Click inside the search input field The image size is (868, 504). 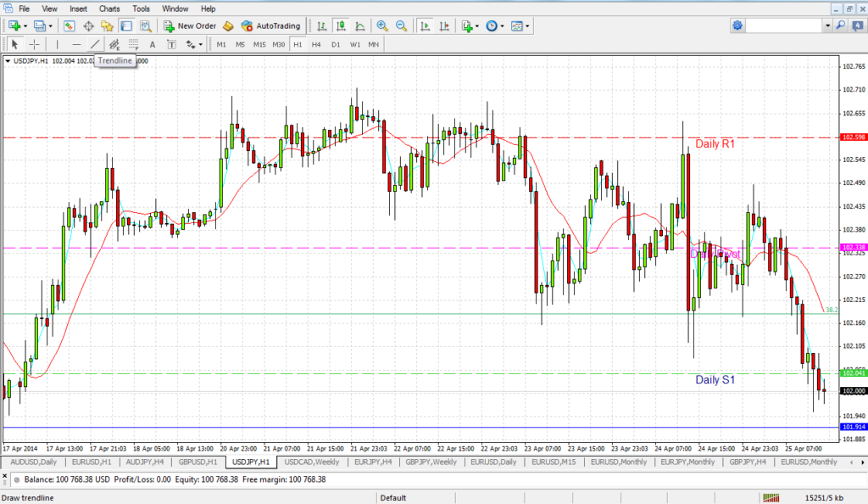(x=784, y=25)
